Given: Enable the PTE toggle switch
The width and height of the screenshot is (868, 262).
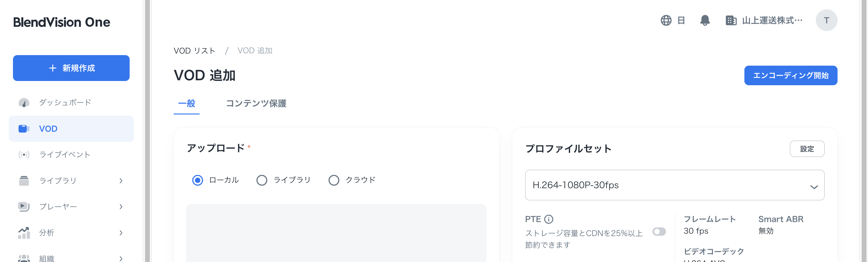Looking at the screenshot, I should tap(659, 232).
